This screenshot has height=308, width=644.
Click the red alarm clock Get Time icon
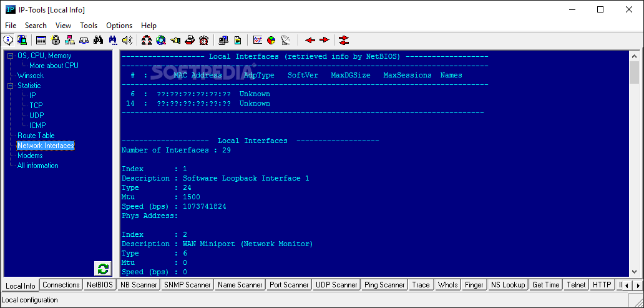point(203,40)
